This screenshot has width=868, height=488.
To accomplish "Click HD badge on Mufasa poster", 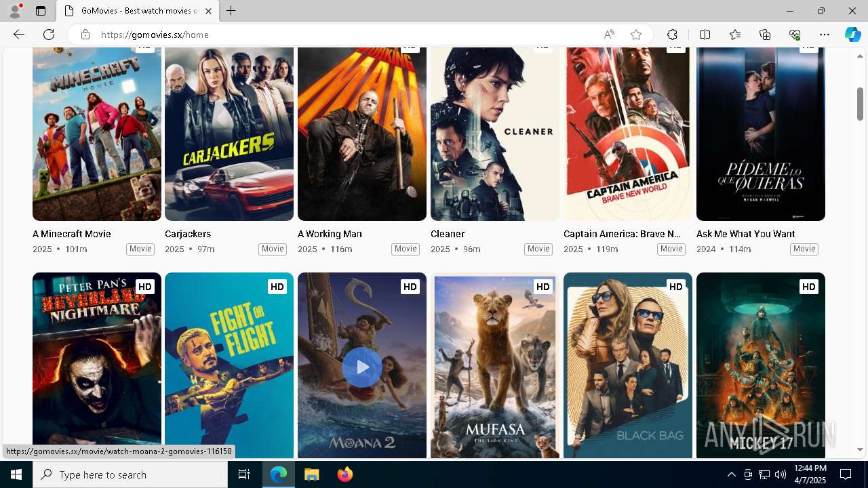I will 543,287.
